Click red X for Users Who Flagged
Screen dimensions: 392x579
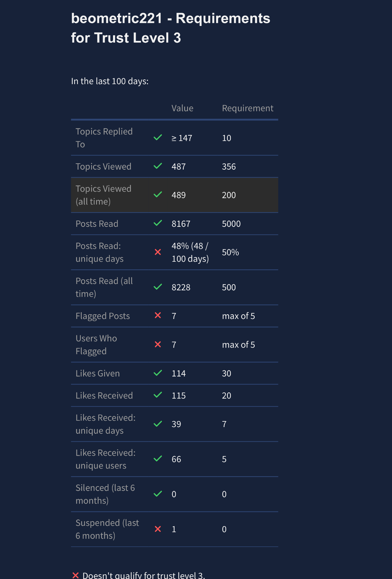point(158,344)
